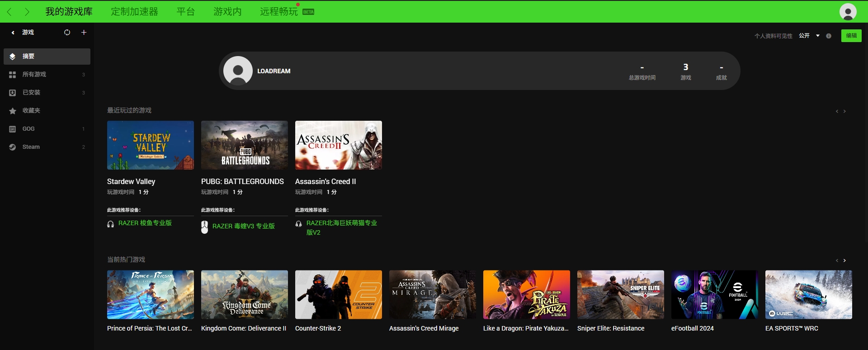Image resolution: width=868 pixels, height=350 pixels.
Task: Click the Steam platform icon
Action: point(13,147)
